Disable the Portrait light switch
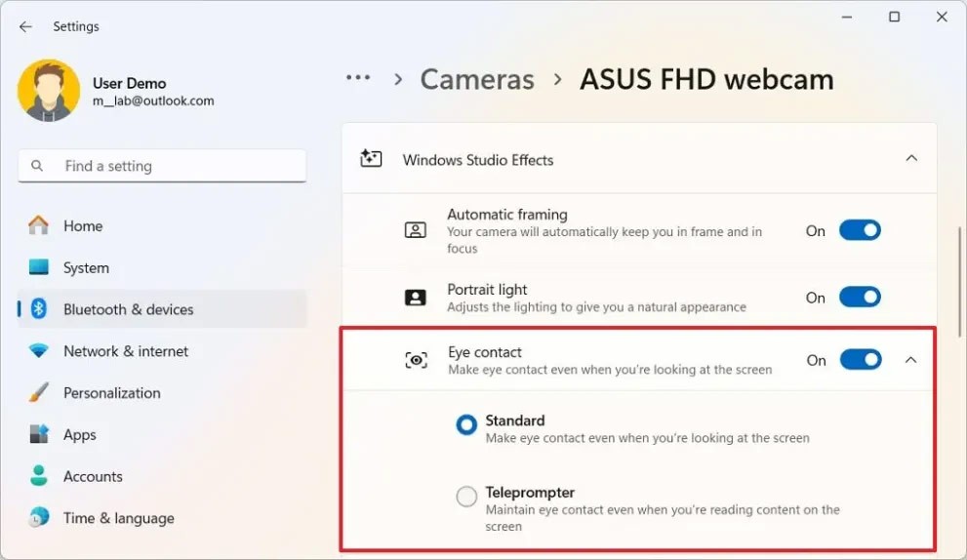 click(860, 298)
